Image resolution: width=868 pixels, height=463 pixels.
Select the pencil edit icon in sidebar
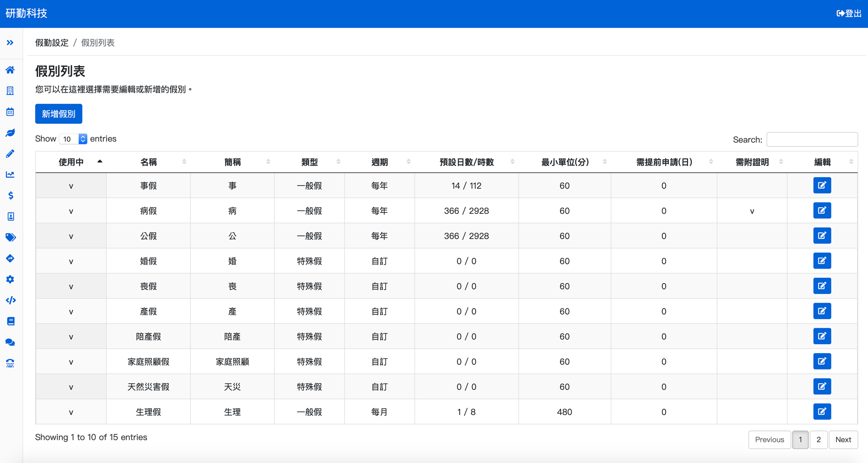(10, 153)
